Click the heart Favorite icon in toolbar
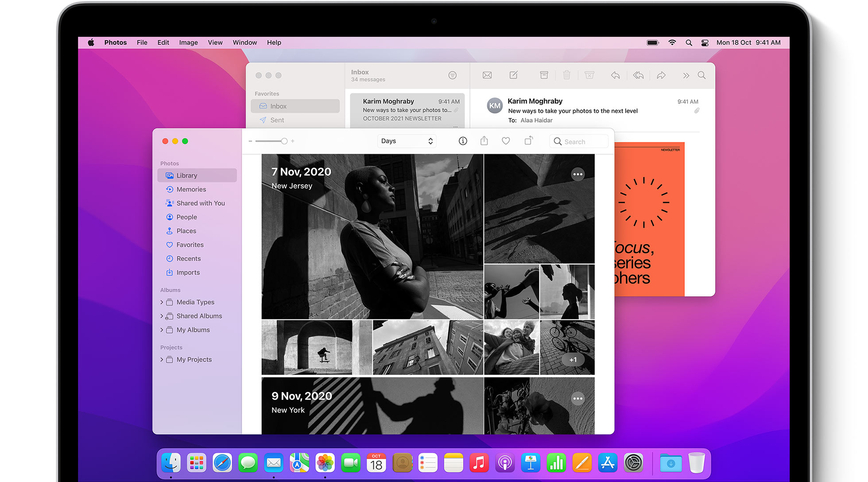868x482 pixels. point(506,141)
